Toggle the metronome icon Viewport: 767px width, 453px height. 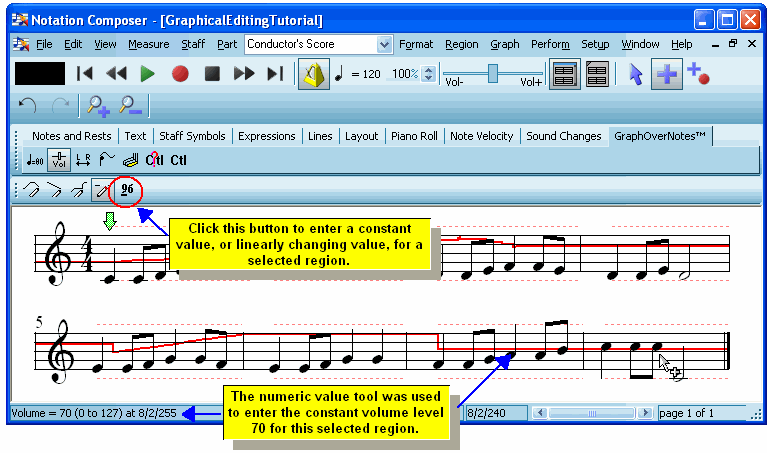[315, 74]
